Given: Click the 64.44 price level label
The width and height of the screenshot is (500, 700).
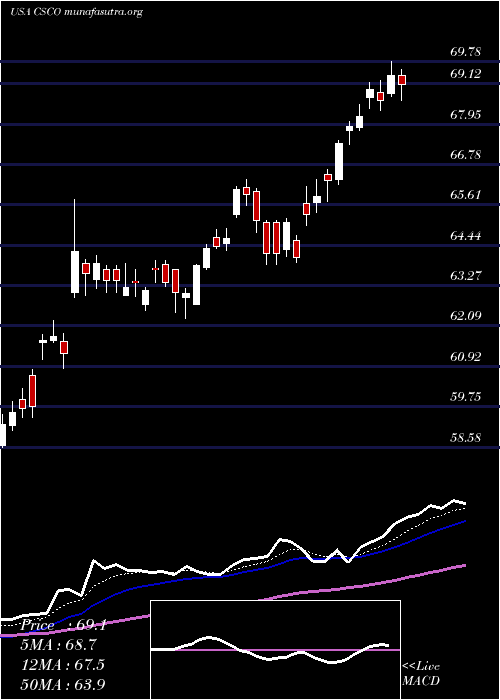Looking at the screenshot, I should [466, 236].
